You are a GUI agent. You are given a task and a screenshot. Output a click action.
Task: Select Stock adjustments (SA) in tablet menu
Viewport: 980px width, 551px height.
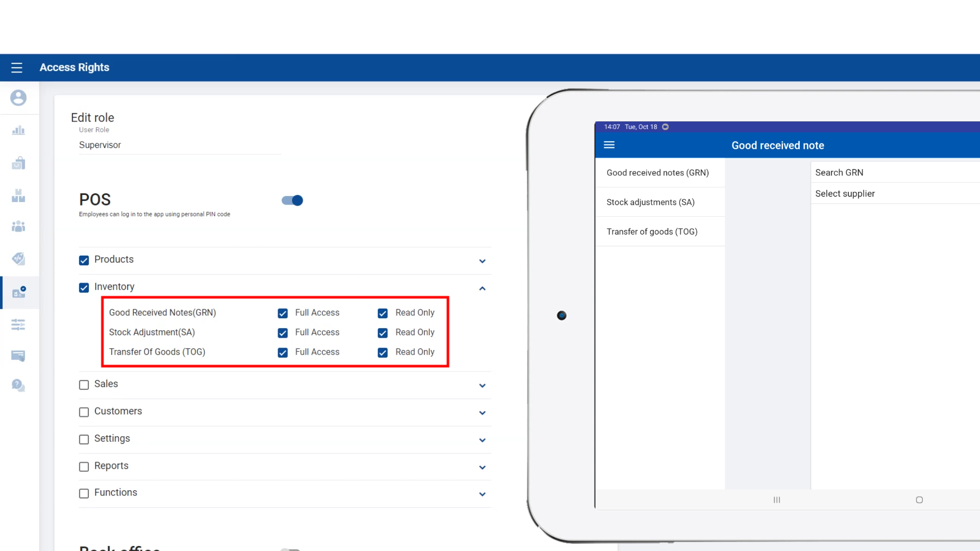point(650,202)
